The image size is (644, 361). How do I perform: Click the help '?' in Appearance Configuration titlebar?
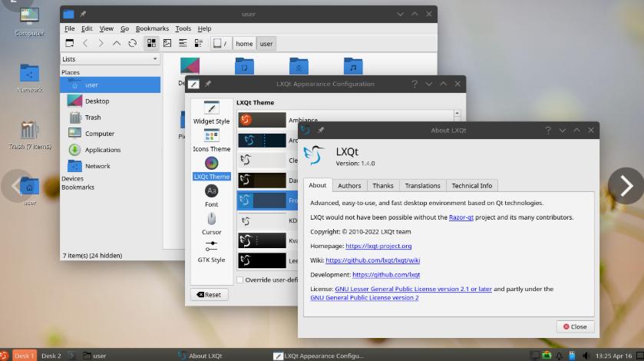coord(414,84)
